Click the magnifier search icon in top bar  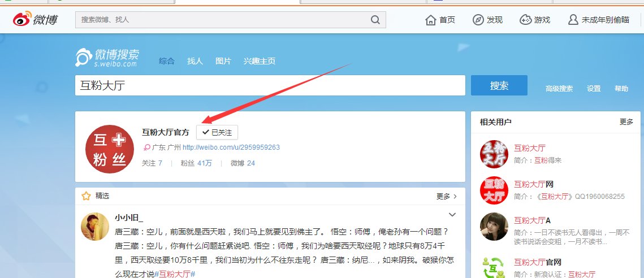coord(375,20)
